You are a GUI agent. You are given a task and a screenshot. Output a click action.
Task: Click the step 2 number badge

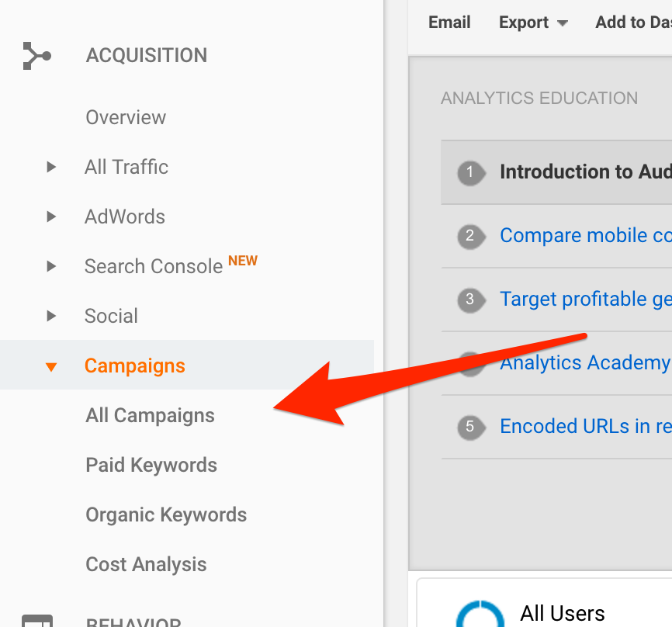click(472, 236)
